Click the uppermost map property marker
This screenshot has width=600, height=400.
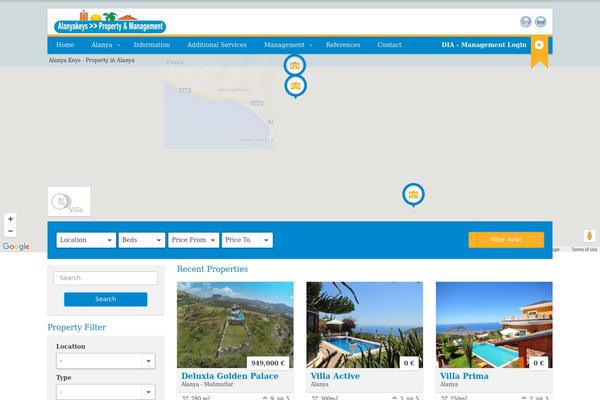pyautogui.click(x=295, y=65)
